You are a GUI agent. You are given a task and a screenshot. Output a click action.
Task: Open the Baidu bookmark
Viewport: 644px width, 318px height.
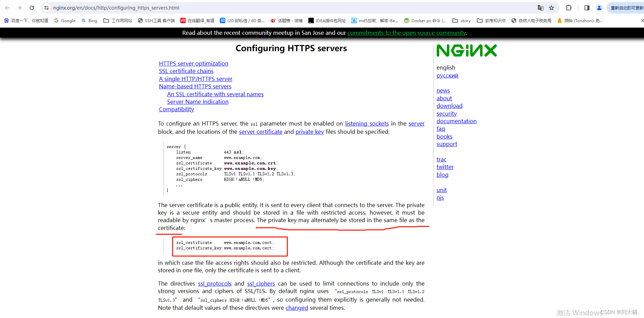pos(26,21)
